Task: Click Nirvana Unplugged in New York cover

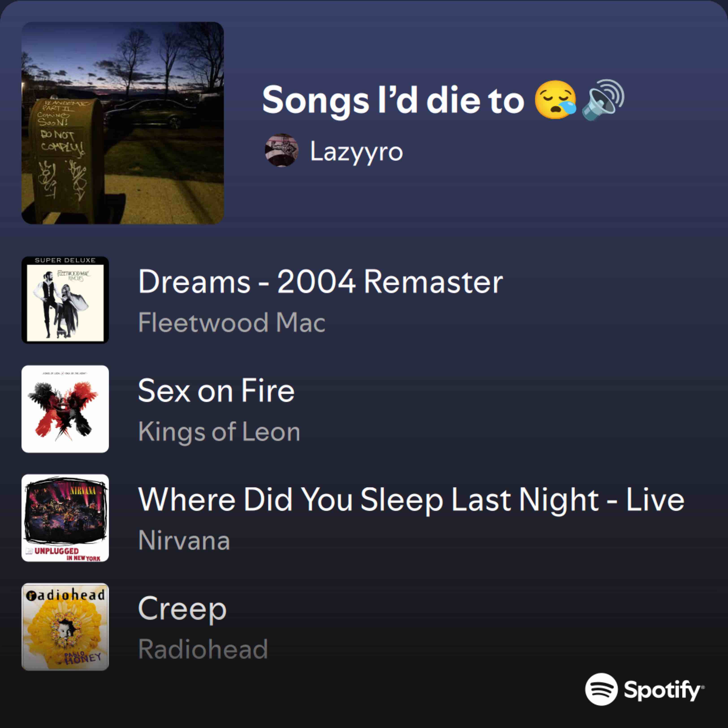Action: [65, 518]
